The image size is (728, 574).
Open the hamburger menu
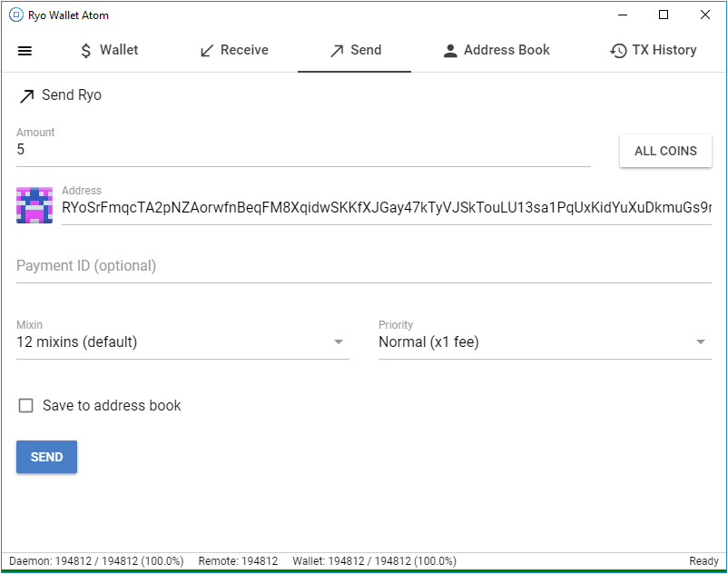[25, 51]
